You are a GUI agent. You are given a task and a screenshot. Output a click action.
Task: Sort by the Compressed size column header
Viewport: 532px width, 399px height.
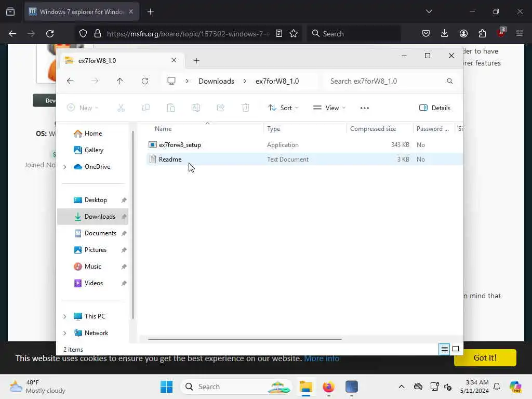[x=379, y=129]
